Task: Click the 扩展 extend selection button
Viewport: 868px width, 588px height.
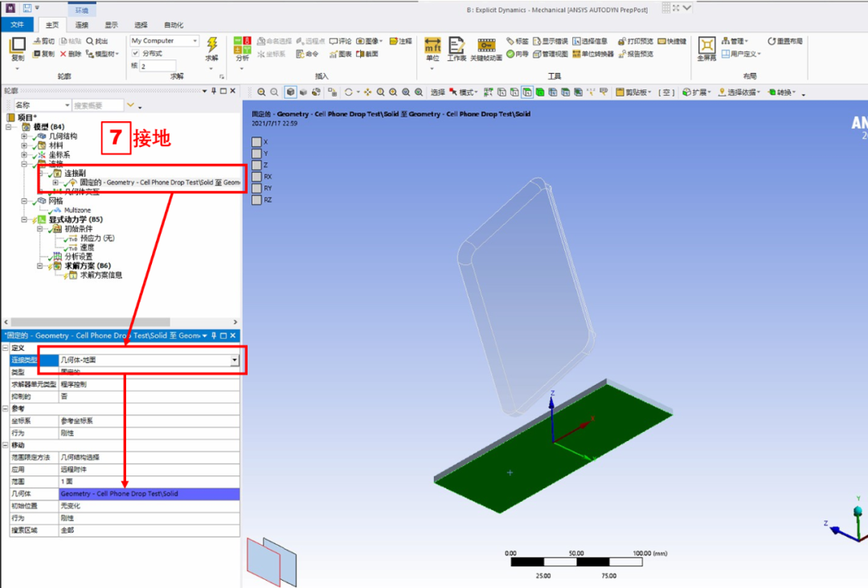Action: point(696,92)
